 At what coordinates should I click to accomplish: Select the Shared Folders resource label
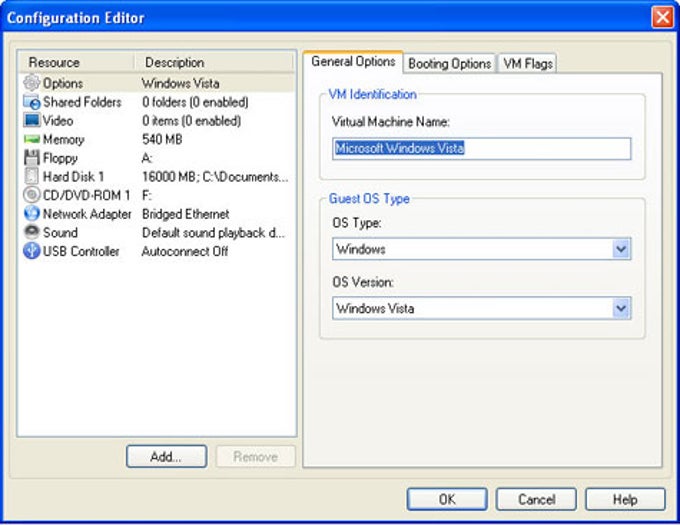pyautogui.click(x=82, y=102)
